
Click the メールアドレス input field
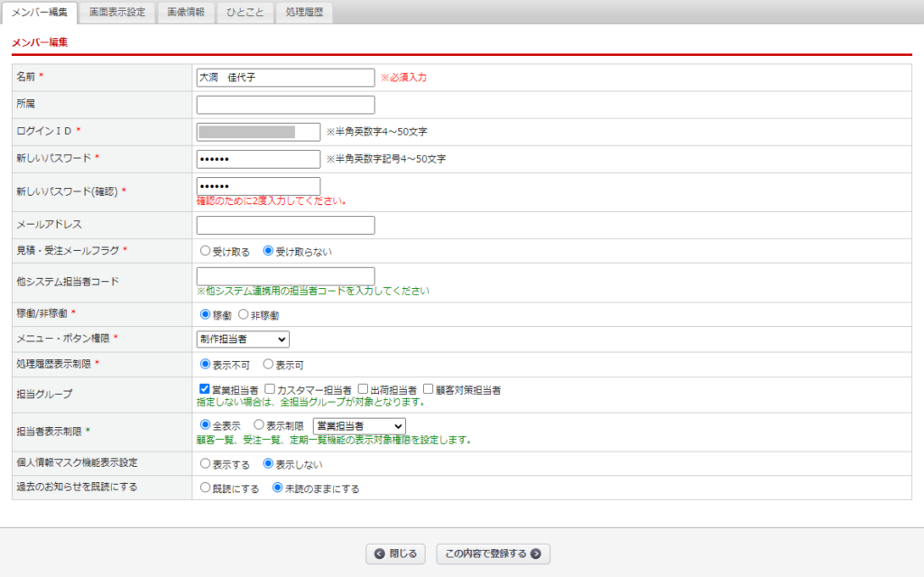pyautogui.click(x=284, y=225)
